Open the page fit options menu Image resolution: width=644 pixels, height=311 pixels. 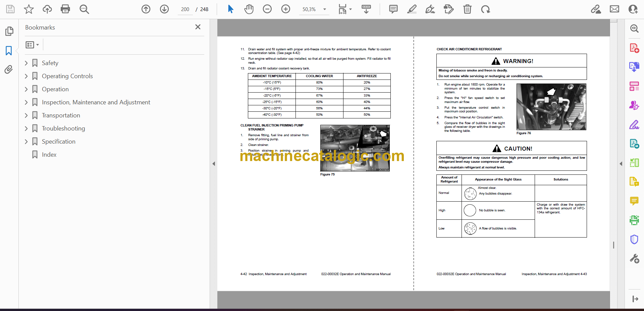(x=345, y=9)
